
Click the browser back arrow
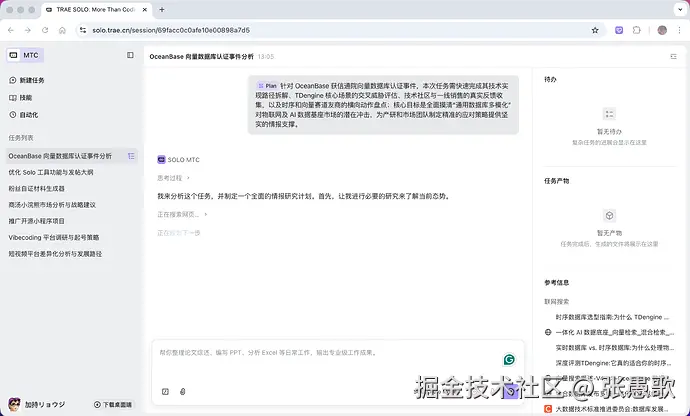(11, 30)
